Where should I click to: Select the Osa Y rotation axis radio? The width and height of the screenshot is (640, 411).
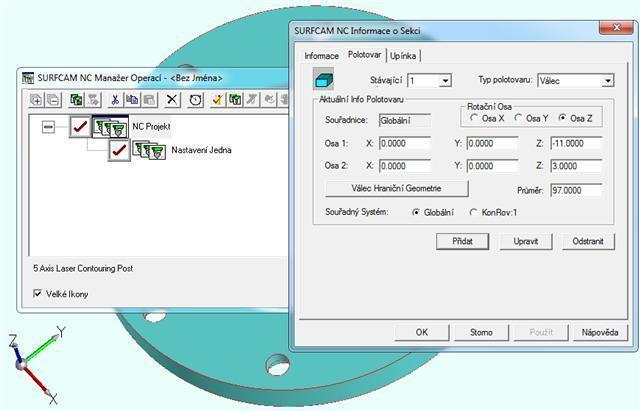pyautogui.click(x=518, y=118)
